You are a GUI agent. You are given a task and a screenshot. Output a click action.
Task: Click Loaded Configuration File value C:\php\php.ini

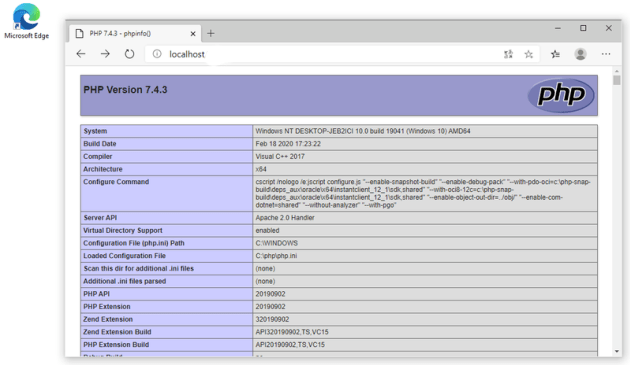(276, 256)
